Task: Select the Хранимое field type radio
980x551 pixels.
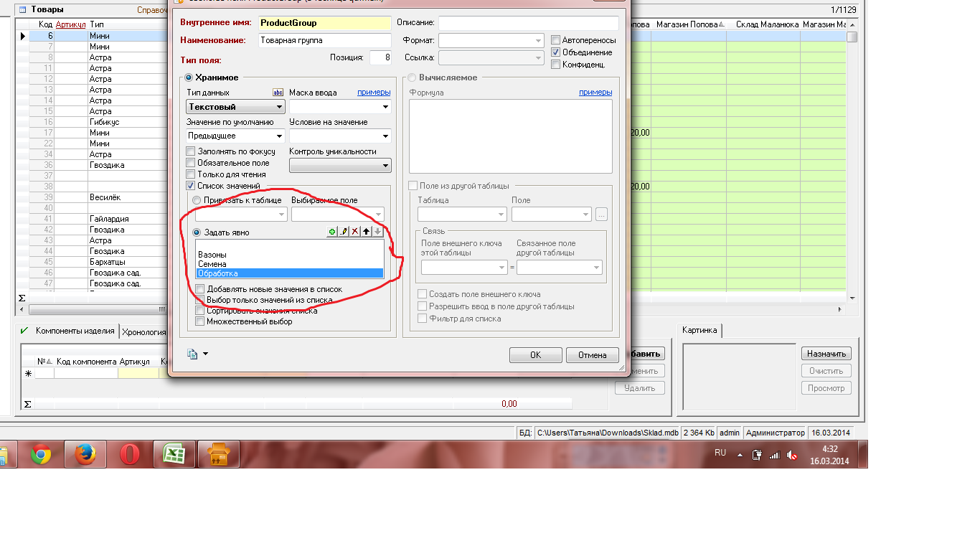Action: tap(189, 77)
